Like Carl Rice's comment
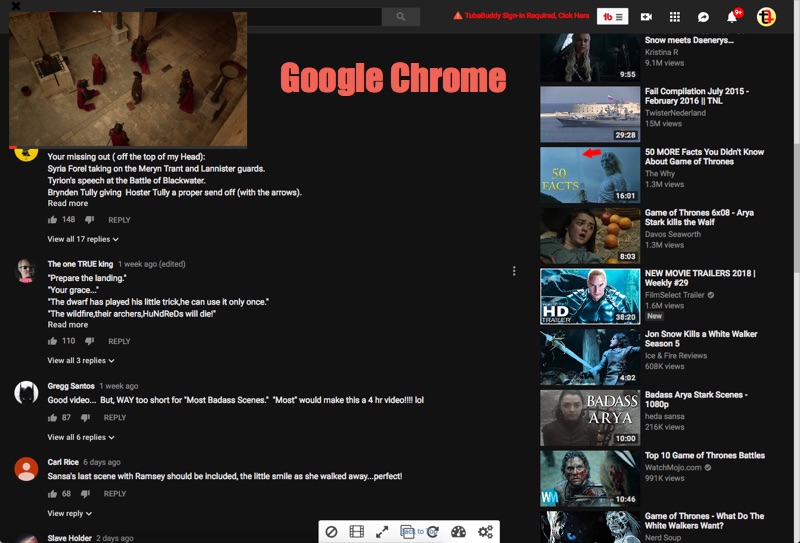 coord(52,494)
